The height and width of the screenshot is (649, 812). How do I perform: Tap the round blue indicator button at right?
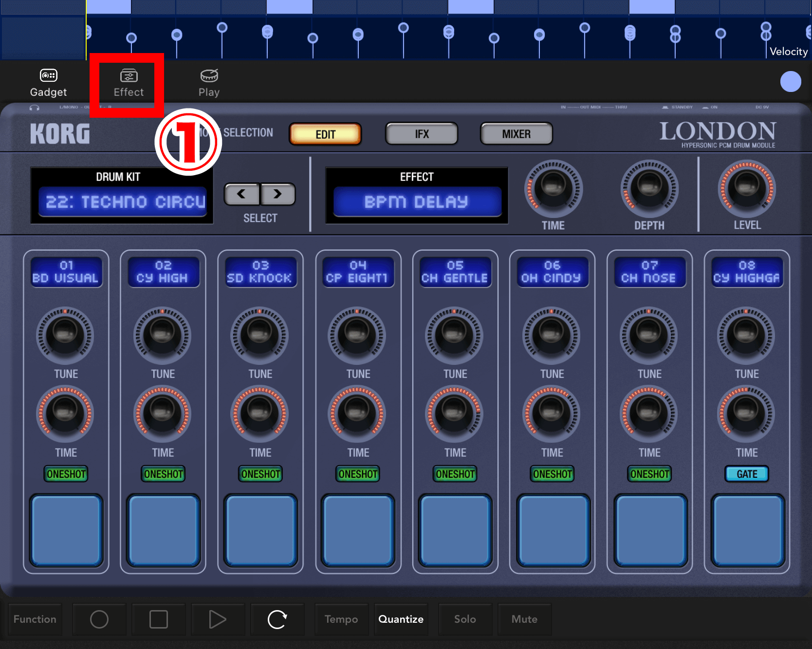[x=791, y=81]
